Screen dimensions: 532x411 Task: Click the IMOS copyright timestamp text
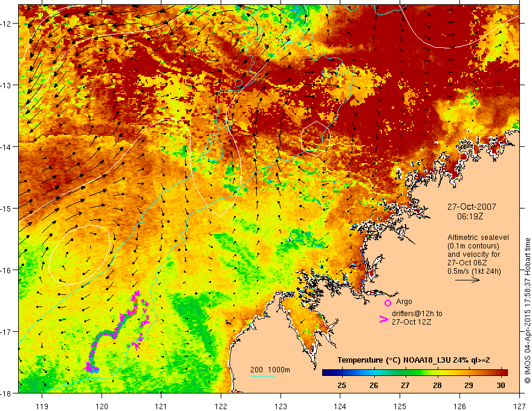(x=527, y=310)
